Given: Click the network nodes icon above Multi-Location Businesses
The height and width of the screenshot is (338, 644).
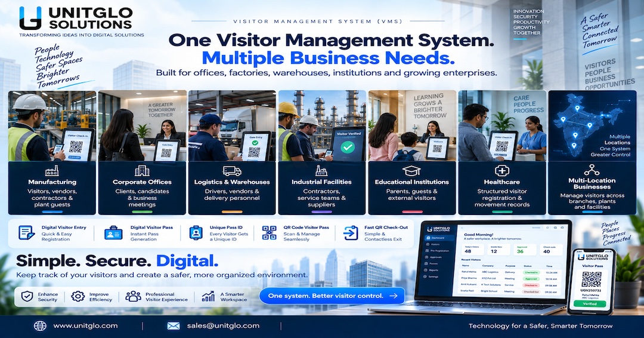Looking at the screenshot, I should click(x=592, y=169).
